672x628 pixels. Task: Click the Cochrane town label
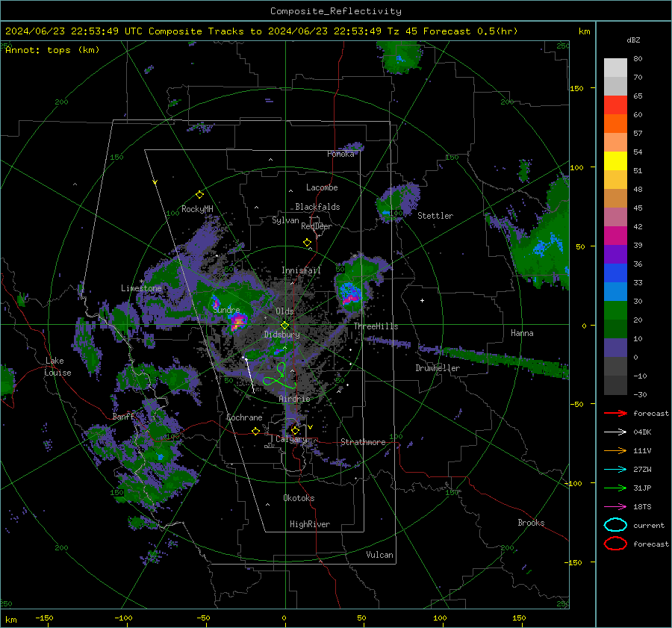point(244,417)
